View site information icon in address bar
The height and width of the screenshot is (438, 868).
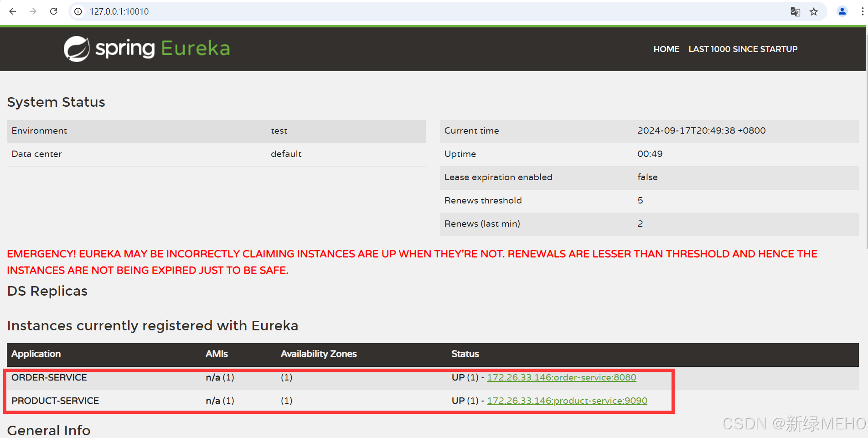point(78,11)
